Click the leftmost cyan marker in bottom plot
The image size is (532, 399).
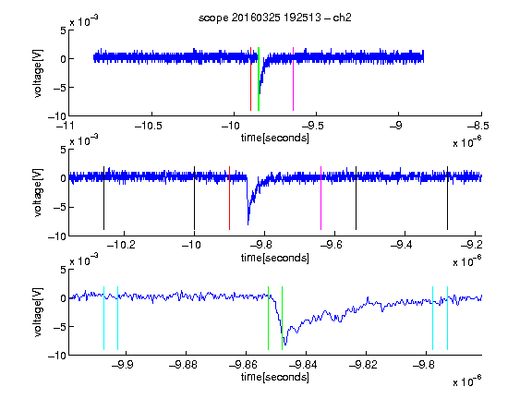click(x=103, y=319)
